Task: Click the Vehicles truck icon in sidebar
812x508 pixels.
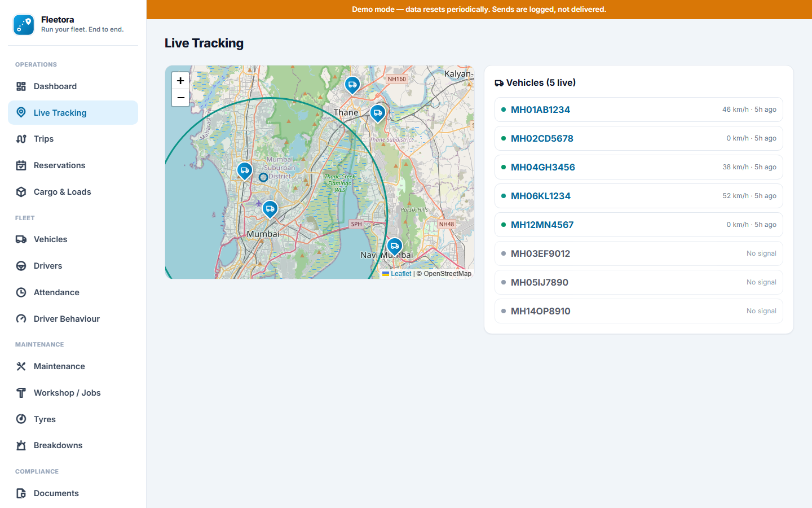Action: (x=21, y=239)
